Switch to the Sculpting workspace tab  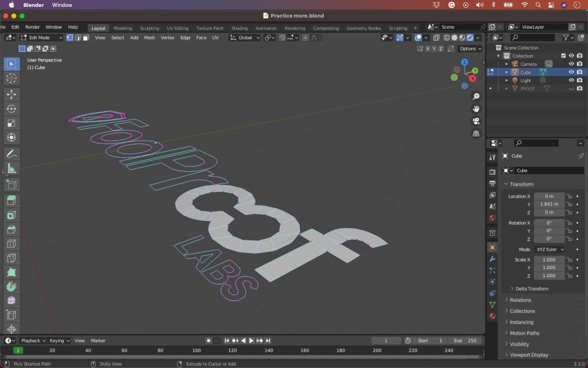click(149, 28)
